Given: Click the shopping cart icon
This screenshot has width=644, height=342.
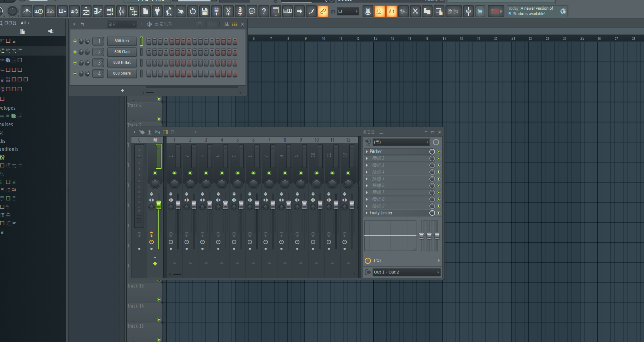Looking at the screenshot, I should pyautogui.click(x=480, y=11).
